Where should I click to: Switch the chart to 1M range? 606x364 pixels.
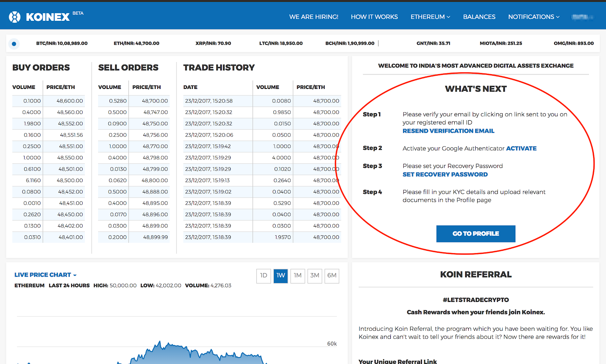click(x=298, y=275)
